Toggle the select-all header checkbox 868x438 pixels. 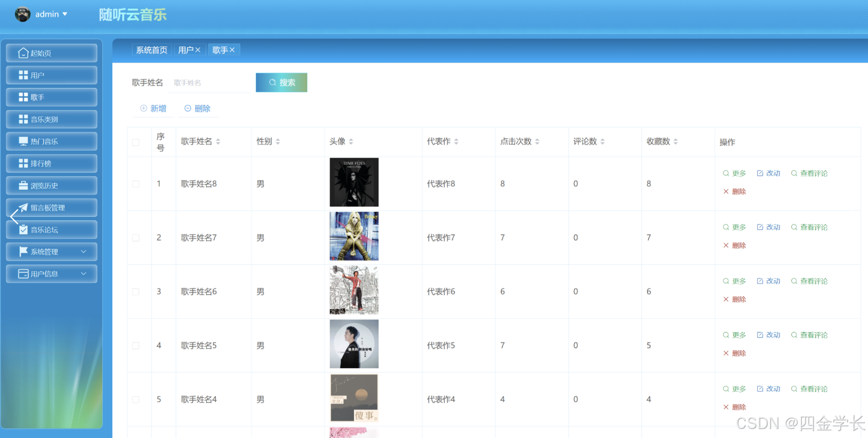[x=136, y=142]
